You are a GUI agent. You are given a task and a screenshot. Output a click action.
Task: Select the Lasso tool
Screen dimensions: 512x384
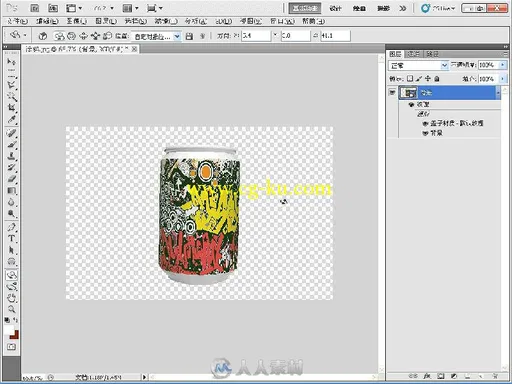pyautogui.click(x=11, y=85)
